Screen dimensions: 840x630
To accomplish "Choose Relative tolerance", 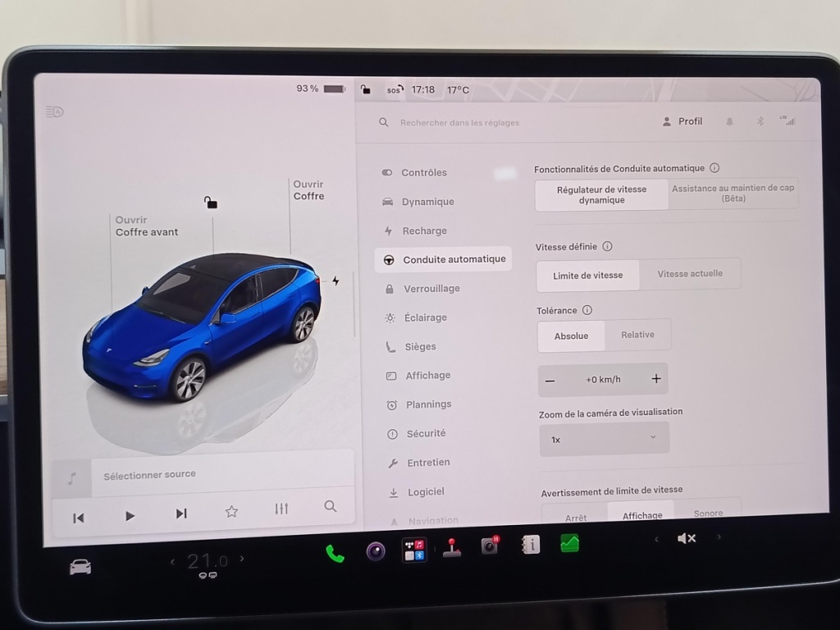I will point(637,335).
